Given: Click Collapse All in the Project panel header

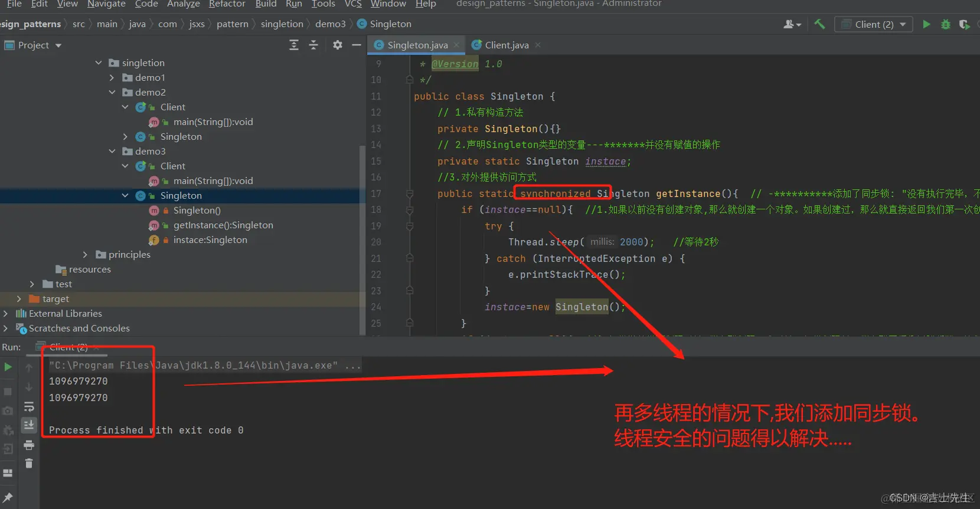Looking at the screenshot, I should [x=313, y=45].
